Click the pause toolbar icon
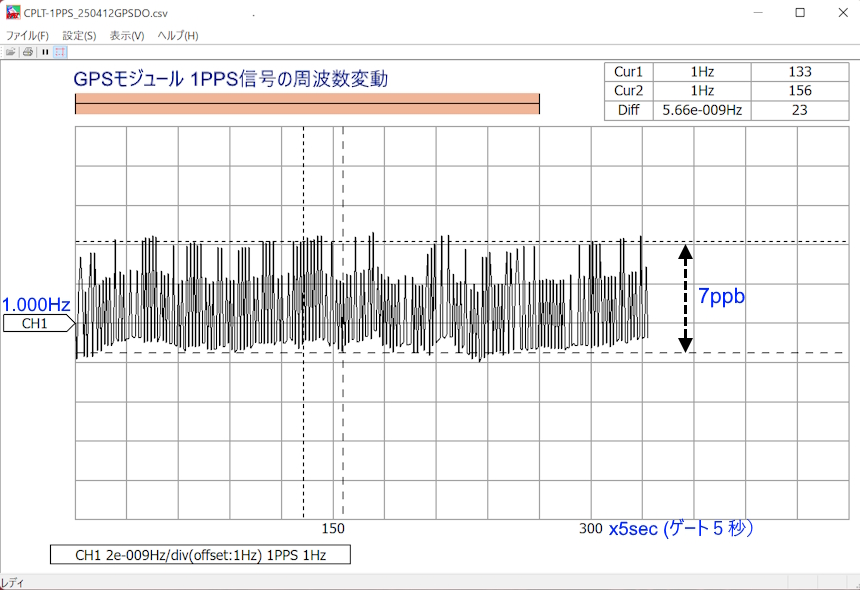This screenshot has width=860, height=590. coord(45,52)
